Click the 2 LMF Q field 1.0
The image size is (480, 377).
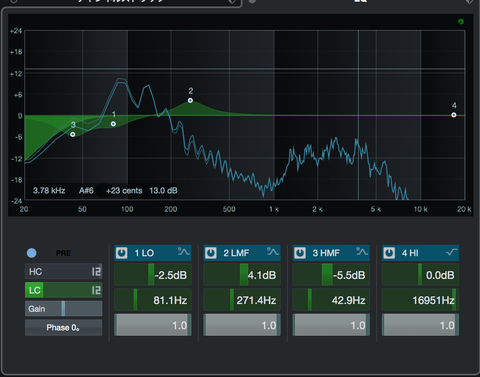pyautogui.click(x=242, y=325)
